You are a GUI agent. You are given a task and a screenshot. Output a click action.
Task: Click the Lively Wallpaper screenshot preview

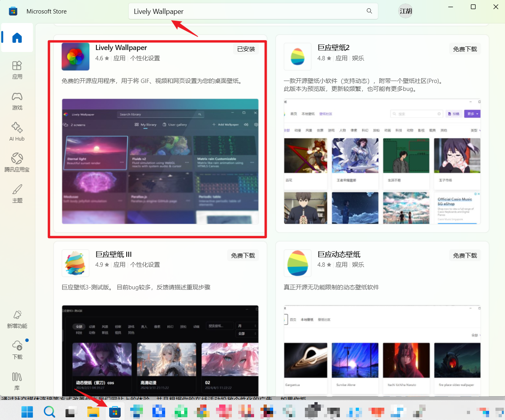pyautogui.click(x=160, y=161)
